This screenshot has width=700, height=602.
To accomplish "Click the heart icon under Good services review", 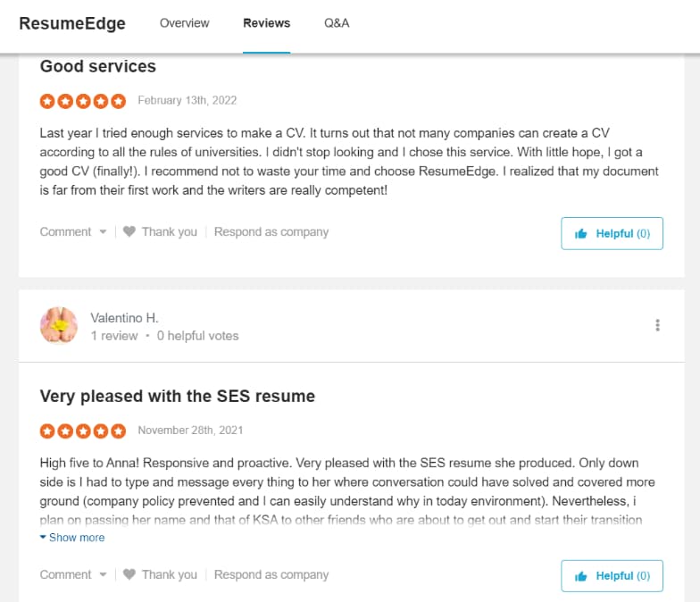I will coord(129,231).
